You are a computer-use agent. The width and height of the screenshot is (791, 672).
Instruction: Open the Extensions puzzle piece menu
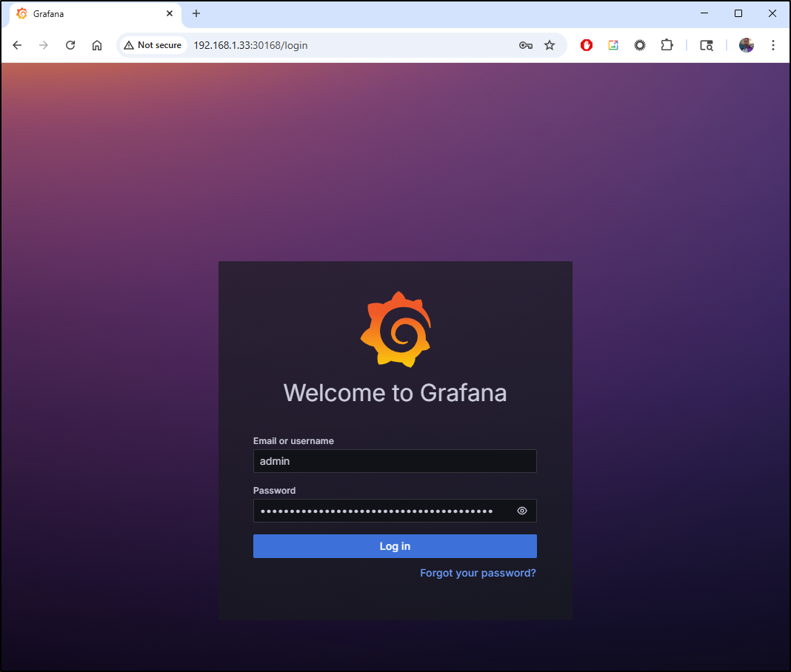[667, 45]
